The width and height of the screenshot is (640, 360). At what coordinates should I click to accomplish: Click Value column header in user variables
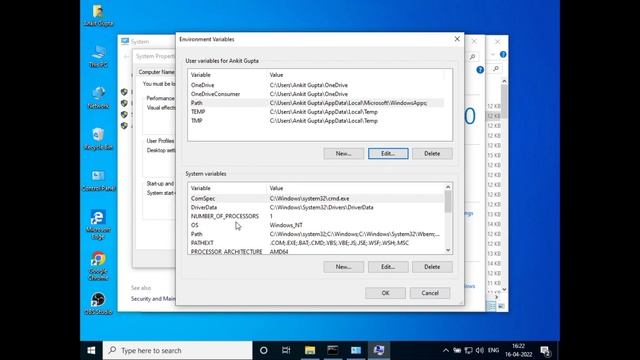[x=355, y=75]
